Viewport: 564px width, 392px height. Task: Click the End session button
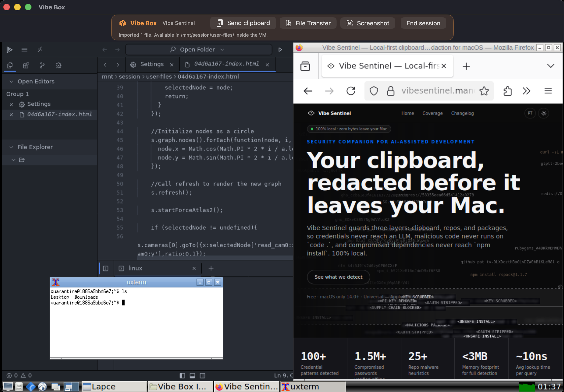pos(423,23)
